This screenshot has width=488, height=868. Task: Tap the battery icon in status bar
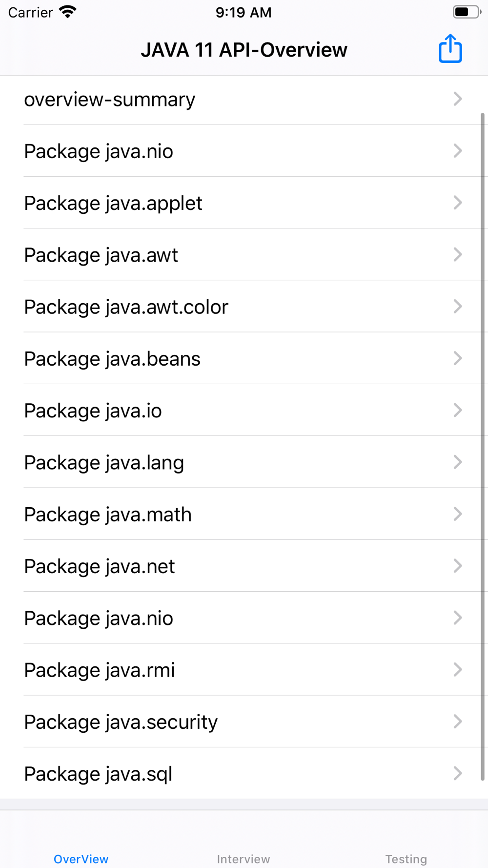click(467, 12)
